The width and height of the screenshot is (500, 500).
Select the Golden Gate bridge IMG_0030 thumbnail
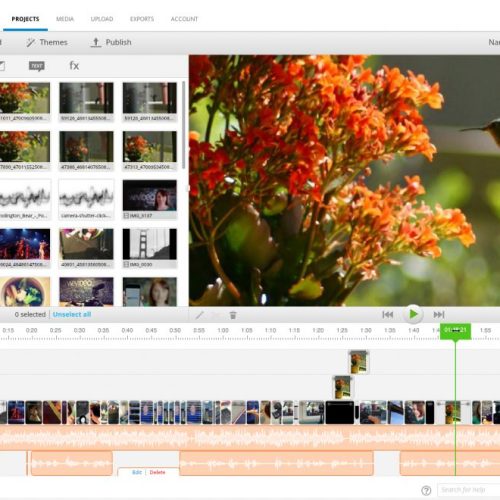150,248
